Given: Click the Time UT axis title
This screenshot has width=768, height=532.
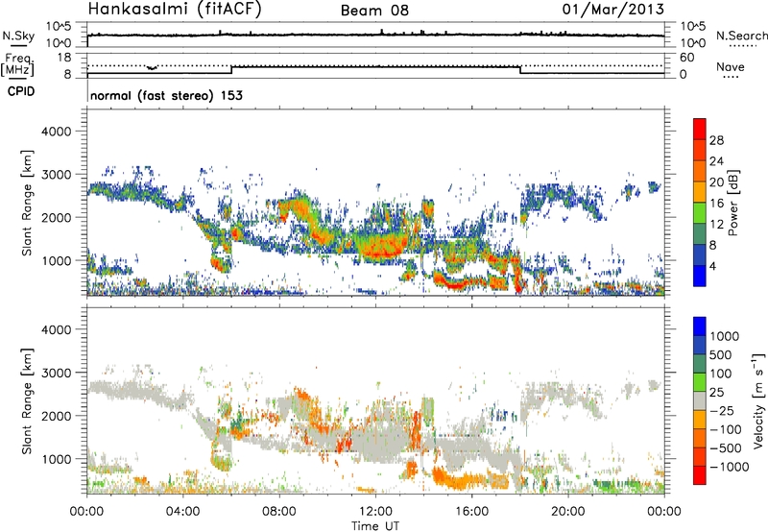Looking at the screenshot, I should coord(375,525).
